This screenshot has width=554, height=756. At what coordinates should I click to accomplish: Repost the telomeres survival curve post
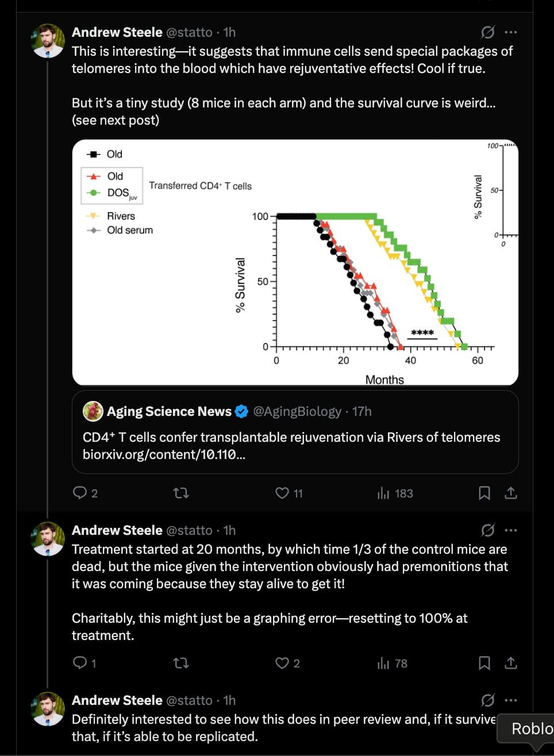coord(181,493)
